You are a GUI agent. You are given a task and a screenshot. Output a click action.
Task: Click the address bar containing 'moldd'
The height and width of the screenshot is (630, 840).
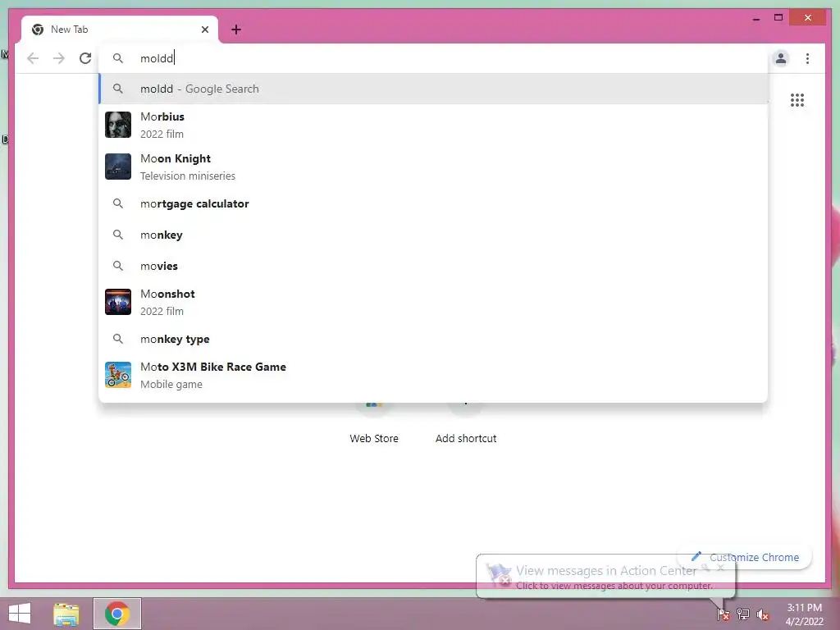point(433,58)
